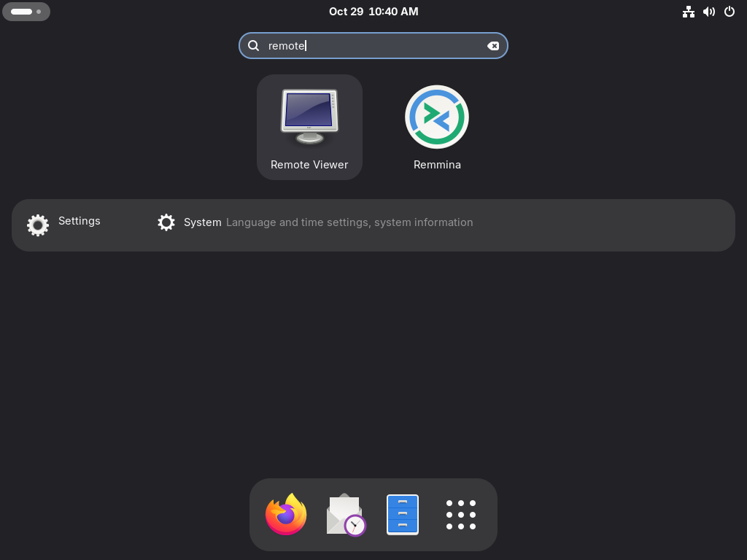Click the "Remmina" label text
The width and height of the screenshot is (747, 560).
[437, 165]
